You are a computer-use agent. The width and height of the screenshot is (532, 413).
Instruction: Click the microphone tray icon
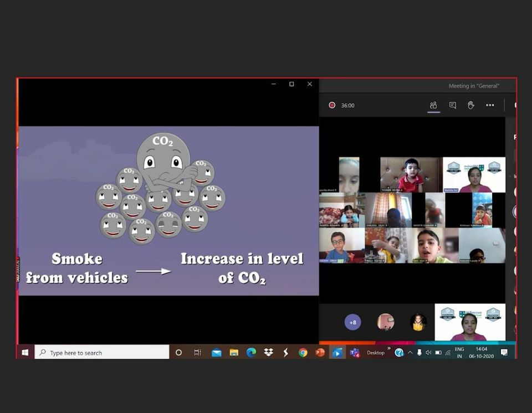tap(420, 353)
